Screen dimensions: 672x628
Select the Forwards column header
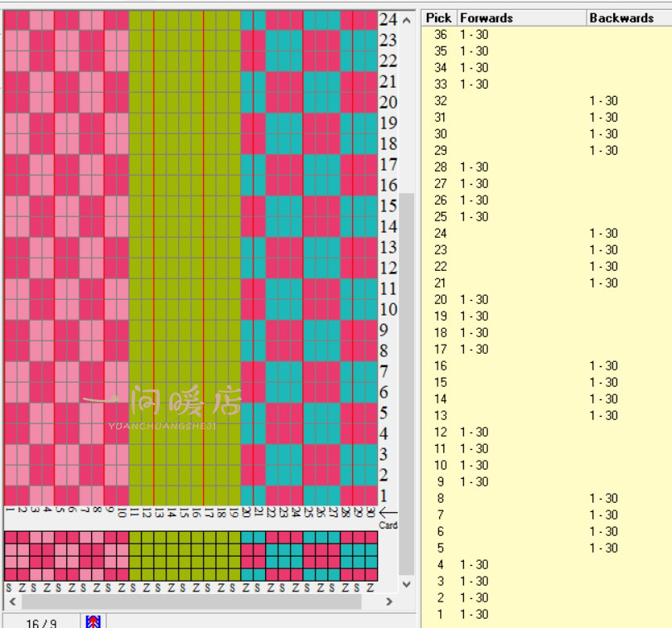click(x=521, y=18)
